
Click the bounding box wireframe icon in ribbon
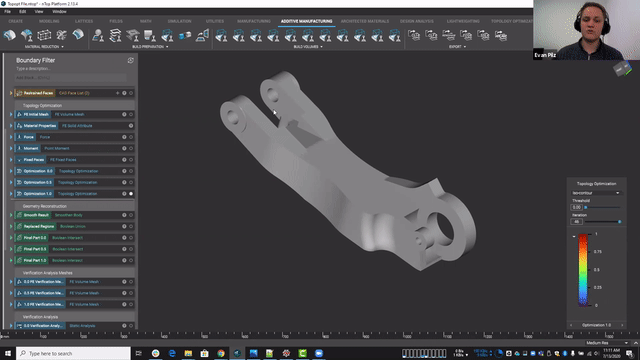pos(44,35)
